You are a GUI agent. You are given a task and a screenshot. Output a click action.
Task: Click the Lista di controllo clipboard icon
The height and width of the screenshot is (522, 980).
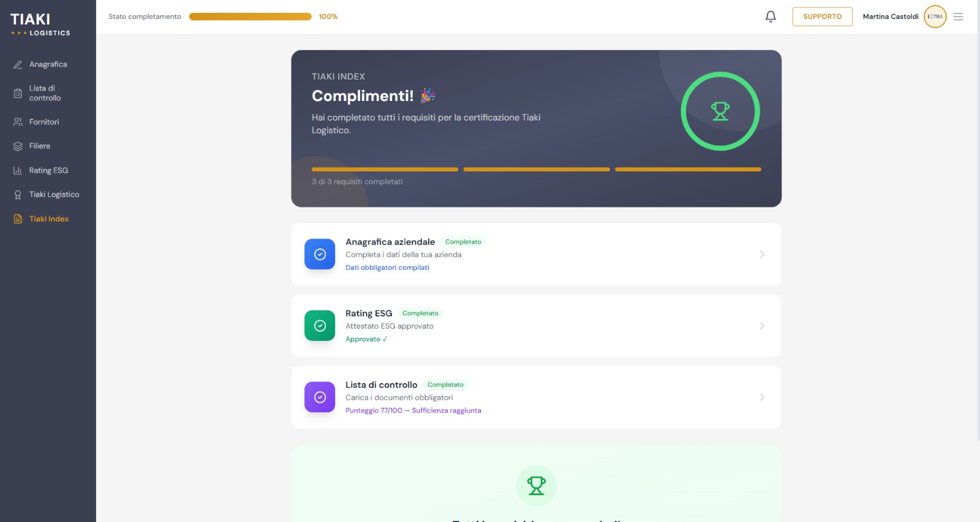tap(18, 93)
